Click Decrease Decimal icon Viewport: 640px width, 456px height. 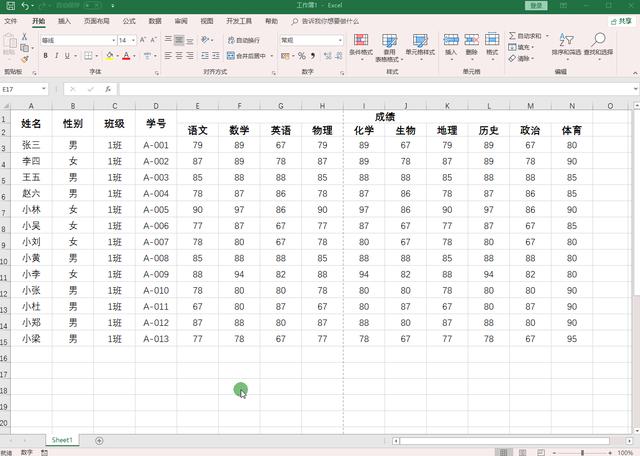click(338, 56)
